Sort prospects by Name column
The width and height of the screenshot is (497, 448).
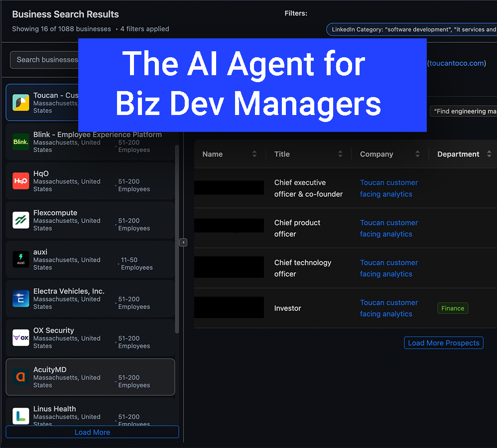[254, 154]
